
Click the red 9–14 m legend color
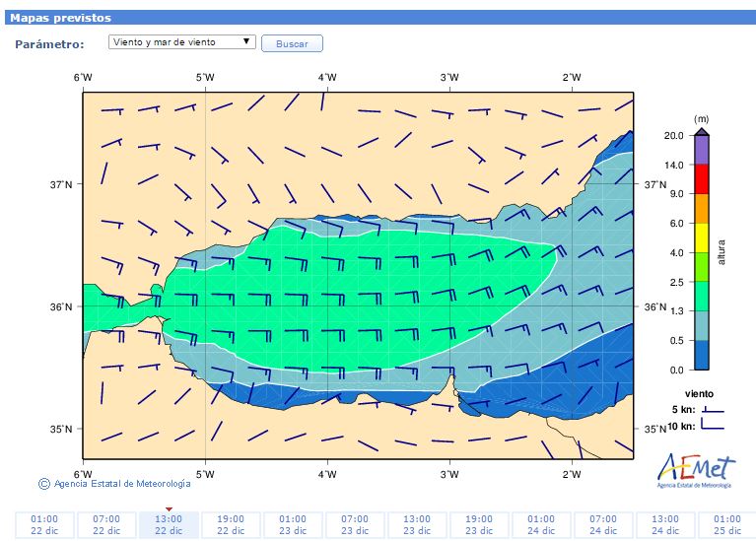click(701, 178)
